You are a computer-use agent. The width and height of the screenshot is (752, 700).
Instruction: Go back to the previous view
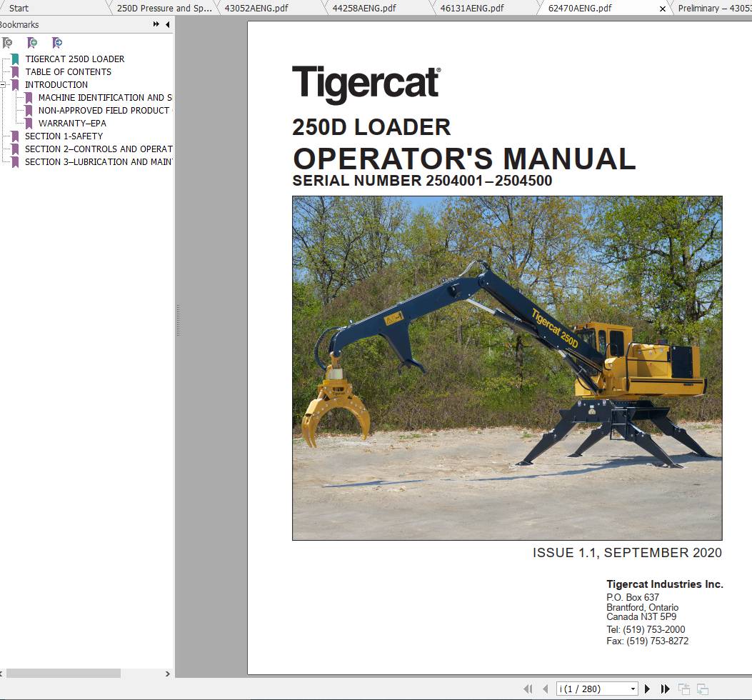pyautogui.click(x=685, y=688)
